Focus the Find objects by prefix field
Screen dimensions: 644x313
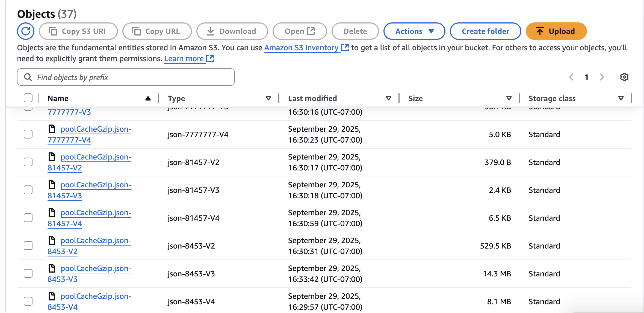pos(131,77)
